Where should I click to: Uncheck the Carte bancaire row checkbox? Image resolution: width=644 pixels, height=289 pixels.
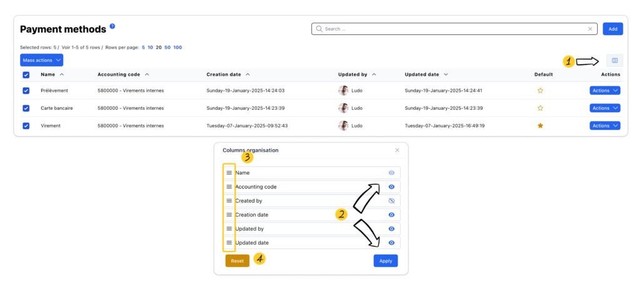[26, 108]
